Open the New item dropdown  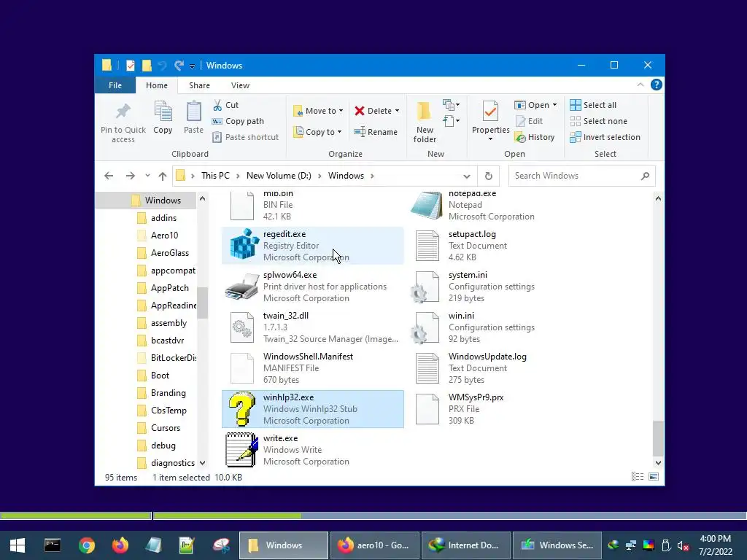coord(451,104)
